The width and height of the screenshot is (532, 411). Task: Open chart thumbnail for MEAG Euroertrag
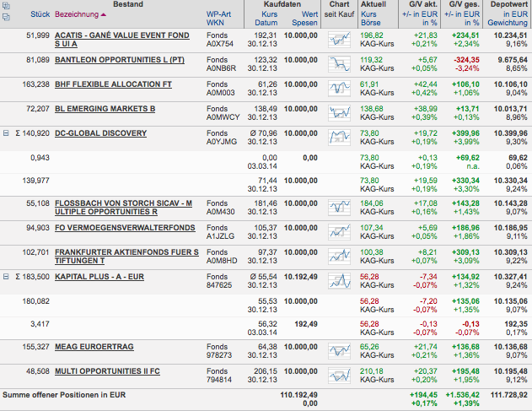click(339, 351)
